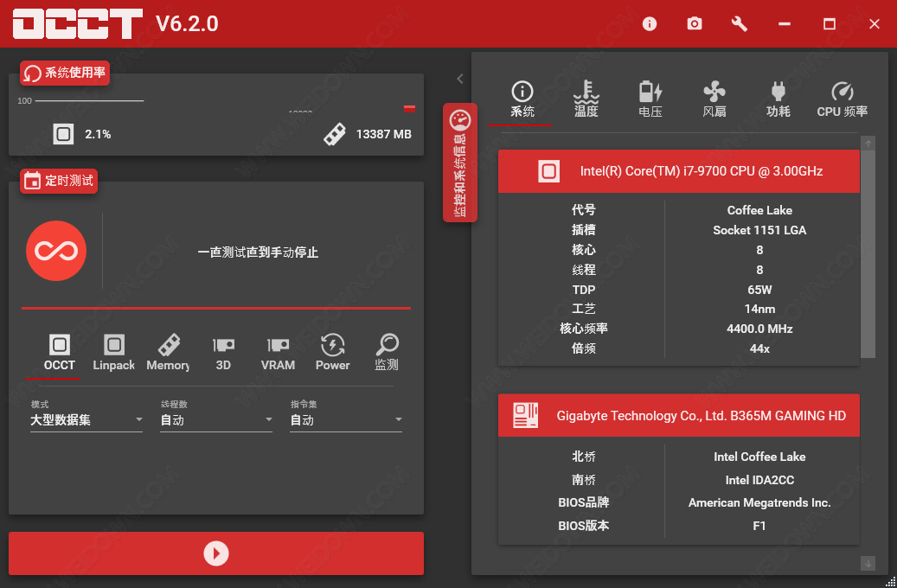The width and height of the screenshot is (897, 588).
Task: Click the 监控和系统信息 side tab
Action: tap(460, 163)
